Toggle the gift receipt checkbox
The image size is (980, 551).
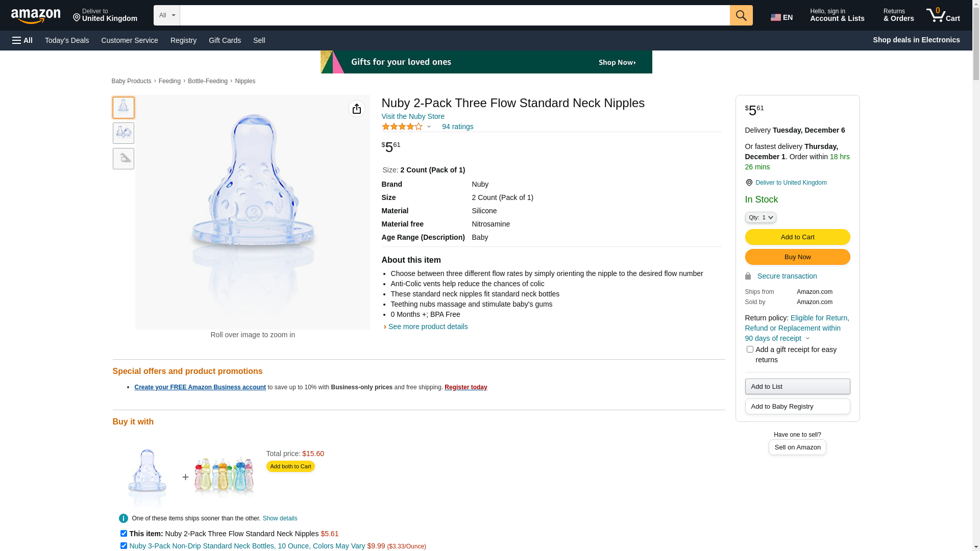(x=750, y=349)
